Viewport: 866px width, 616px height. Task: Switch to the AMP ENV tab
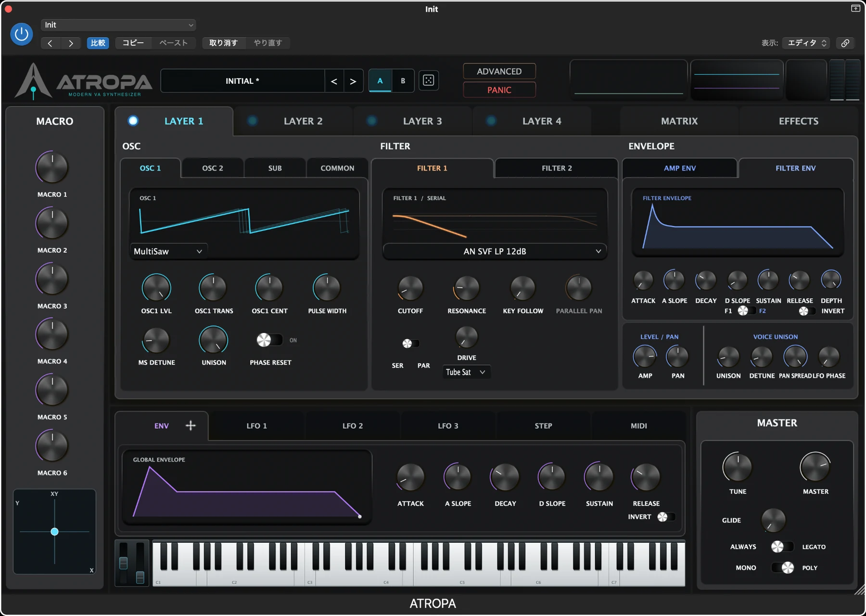pos(680,168)
